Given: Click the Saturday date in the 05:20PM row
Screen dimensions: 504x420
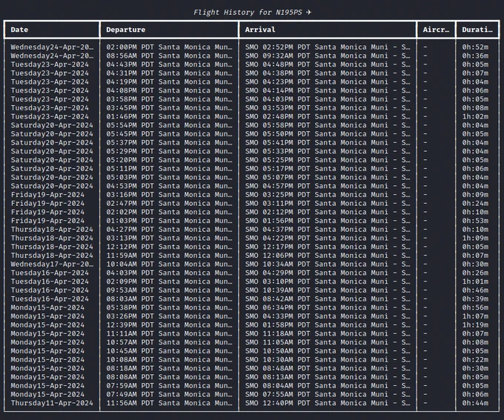Looking at the screenshot, I should click(x=52, y=160).
